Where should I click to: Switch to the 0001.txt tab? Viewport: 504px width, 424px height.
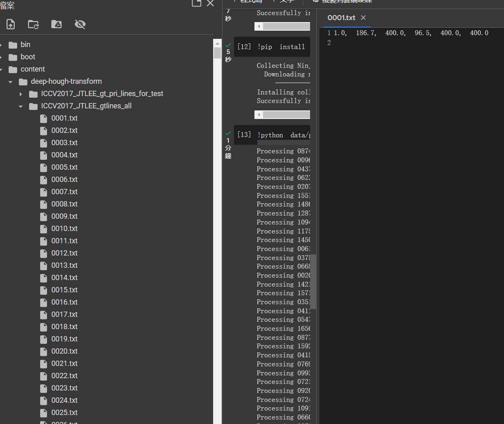(x=341, y=18)
